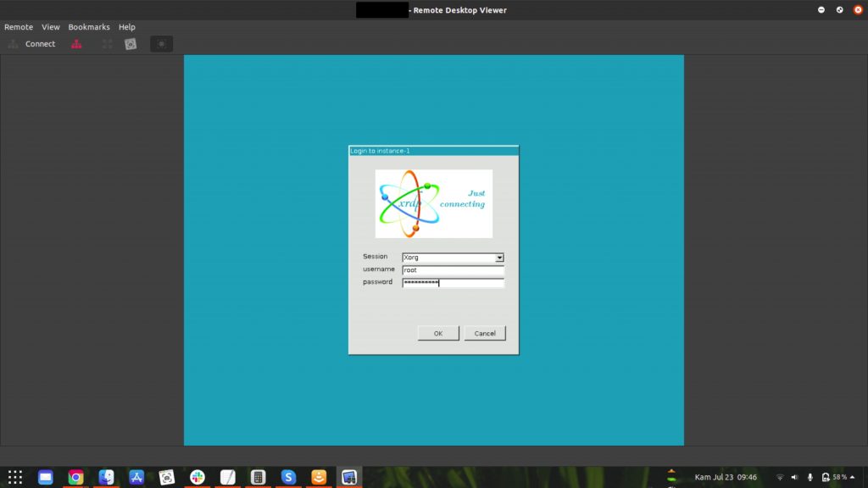Open the App Store icon in the dock
The width and height of the screenshot is (868, 488).
click(136, 477)
